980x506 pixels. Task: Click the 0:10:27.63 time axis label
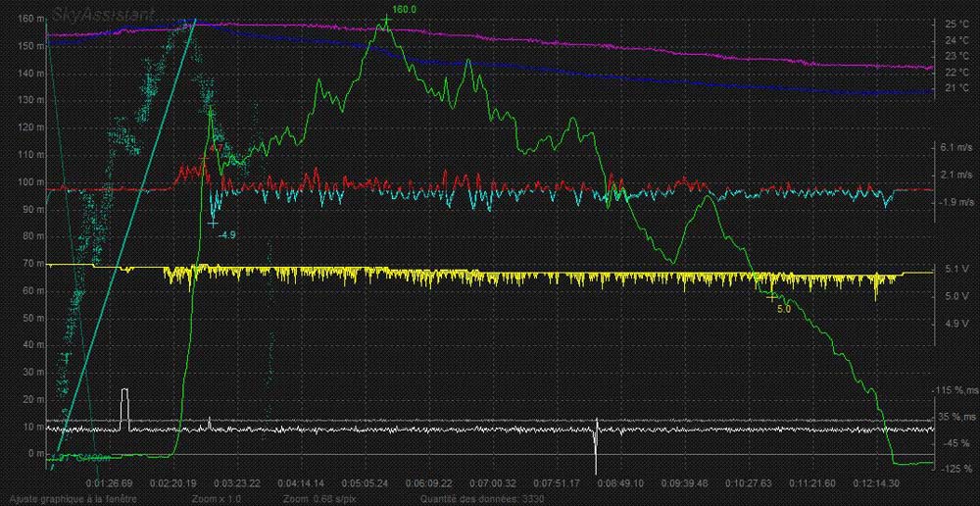tap(749, 483)
